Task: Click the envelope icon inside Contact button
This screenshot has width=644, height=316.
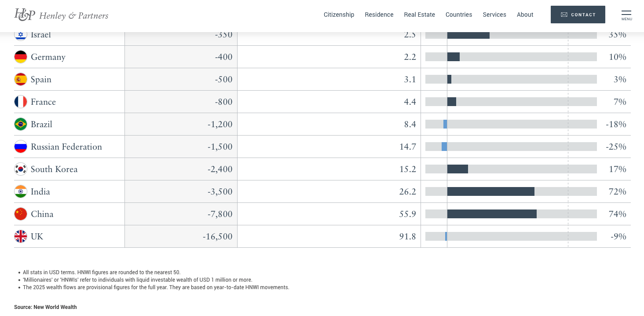Action: 564,15
